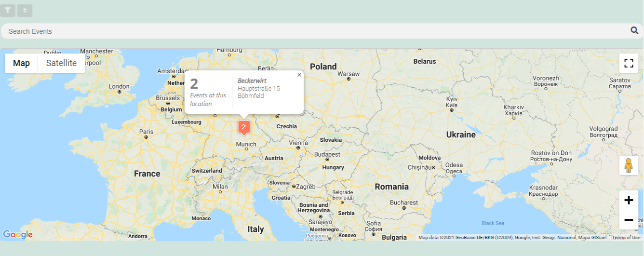The image size is (644, 256).
Task: Switch to Map view
Action: tap(21, 63)
